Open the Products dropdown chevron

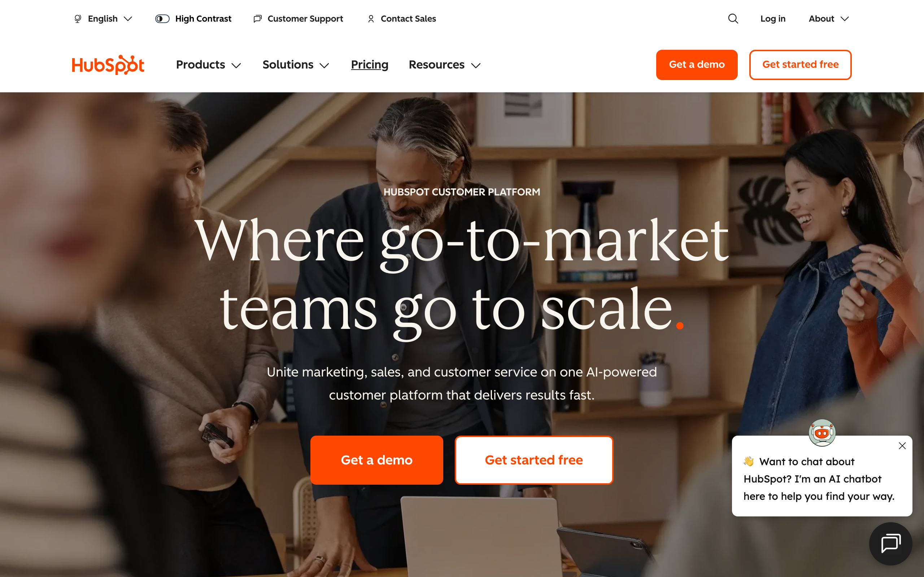[x=236, y=66]
